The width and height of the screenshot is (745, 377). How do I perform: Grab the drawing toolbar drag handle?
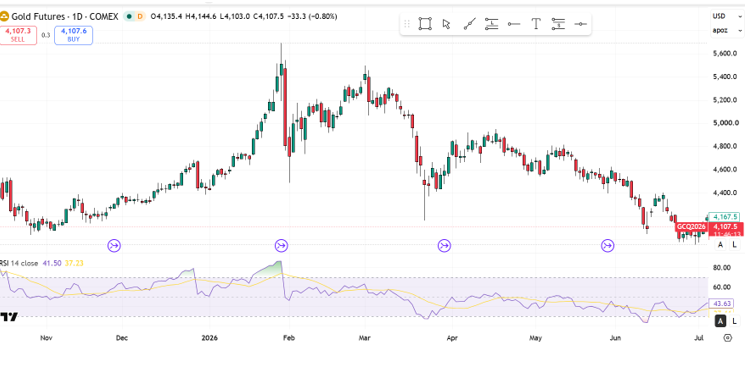407,24
